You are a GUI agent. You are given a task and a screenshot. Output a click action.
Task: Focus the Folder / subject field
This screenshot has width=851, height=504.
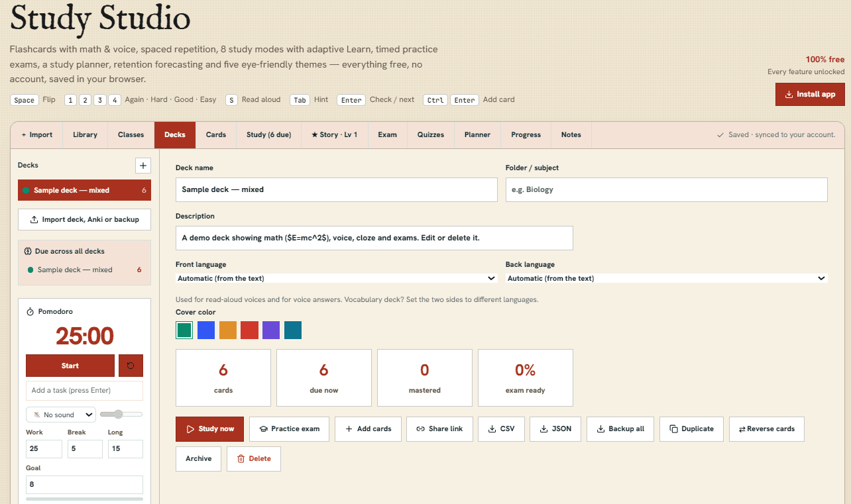667,189
